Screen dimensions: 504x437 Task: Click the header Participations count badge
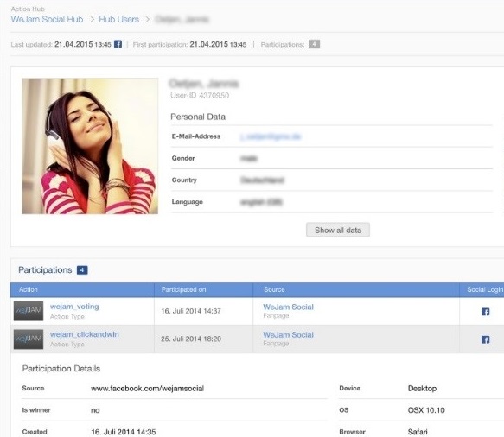[315, 44]
